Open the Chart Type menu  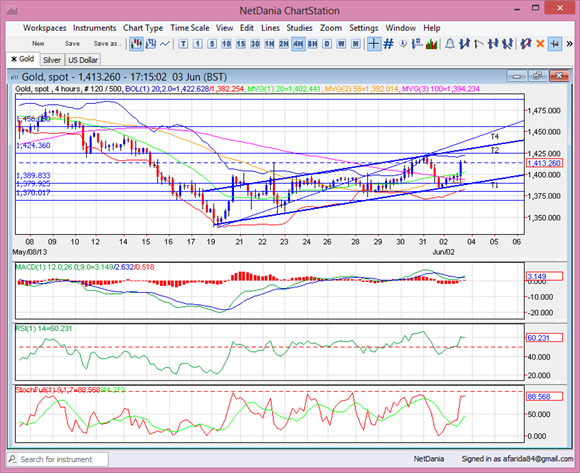(x=143, y=28)
